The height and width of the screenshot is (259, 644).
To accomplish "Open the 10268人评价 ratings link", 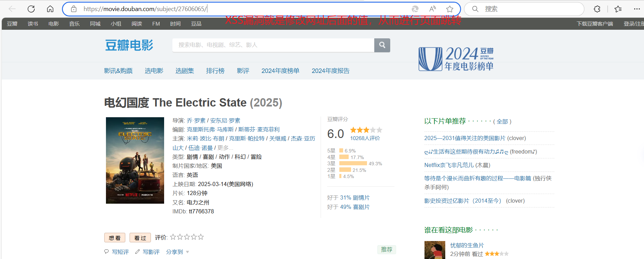I will tap(365, 138).
